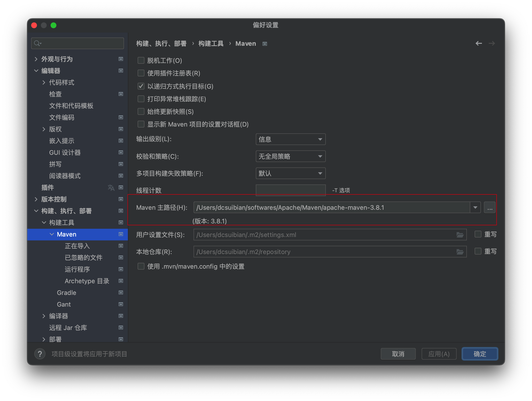The image size is (532, 401).
Task: Click 确定 button
Action: coord(480,354)
